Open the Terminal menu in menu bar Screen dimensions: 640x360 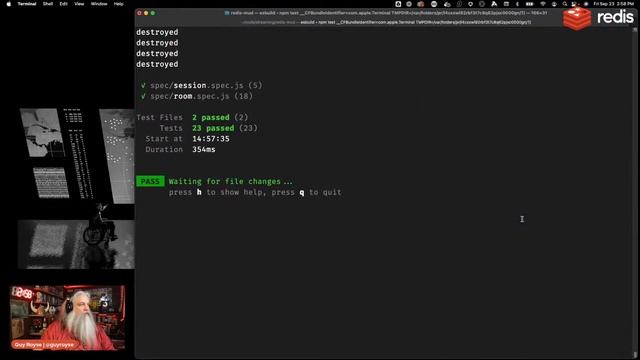click(27, 4)
